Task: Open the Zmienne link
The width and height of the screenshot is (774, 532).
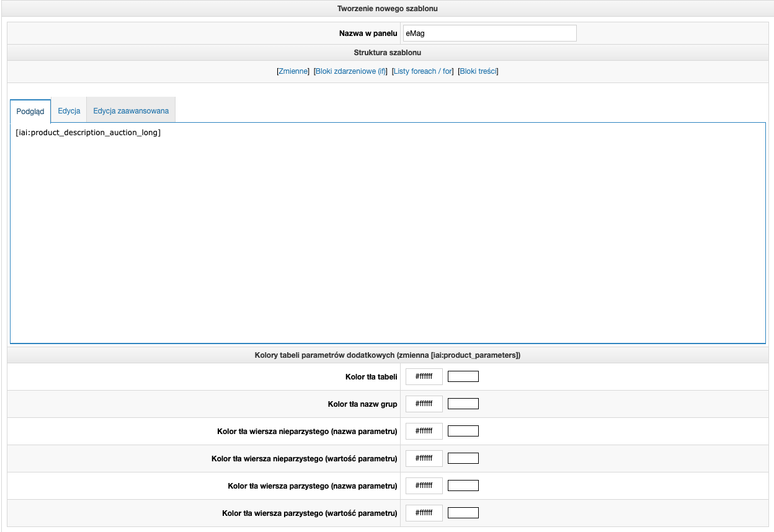Action: click(293, 71)
